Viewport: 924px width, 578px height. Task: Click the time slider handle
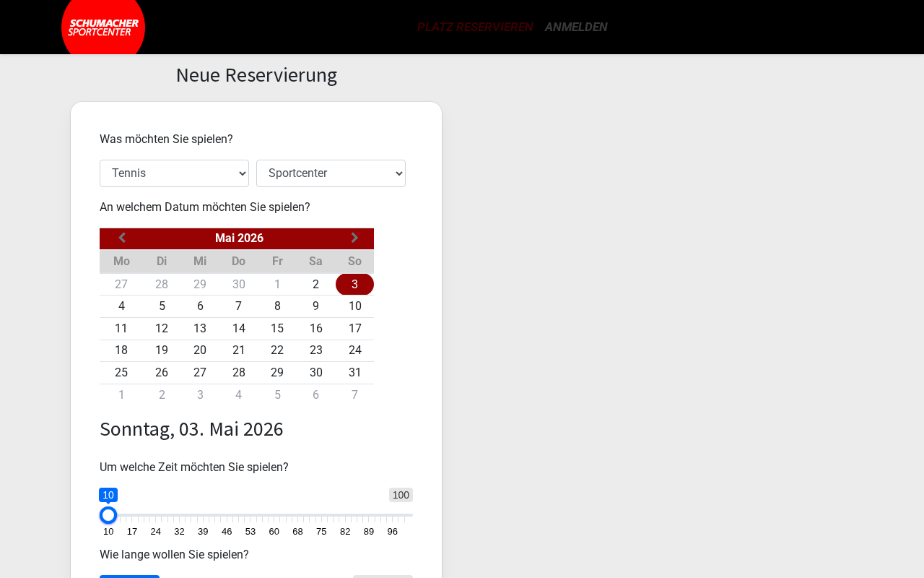108,515
